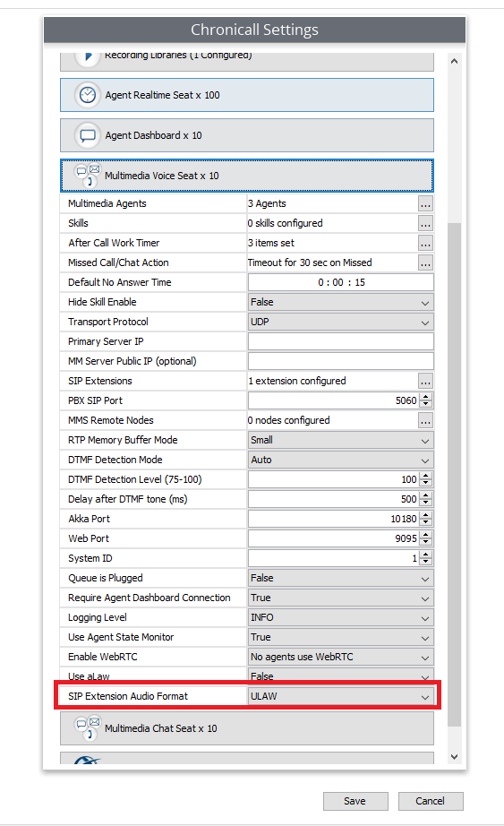This screenshot has height=826, width=504.
Task: Select '0 nodes configured' value
Action: [x=288, y=420]
